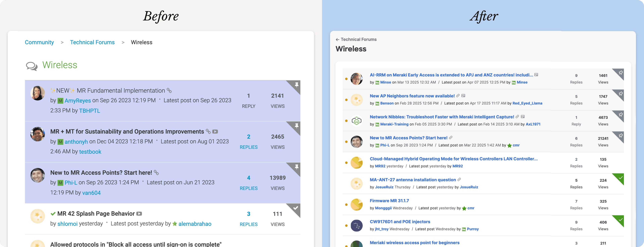The height and width of the screenshot is (247, 644).
Task: Visit AmyReyes user profile link
Action: pos(77,100)
